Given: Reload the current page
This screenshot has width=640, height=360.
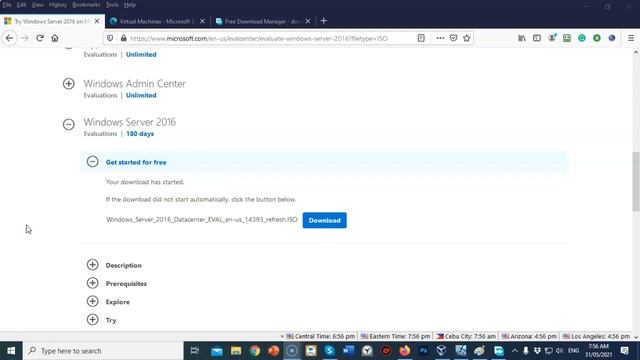Looking at the screenshot, I should coord(40,38).
